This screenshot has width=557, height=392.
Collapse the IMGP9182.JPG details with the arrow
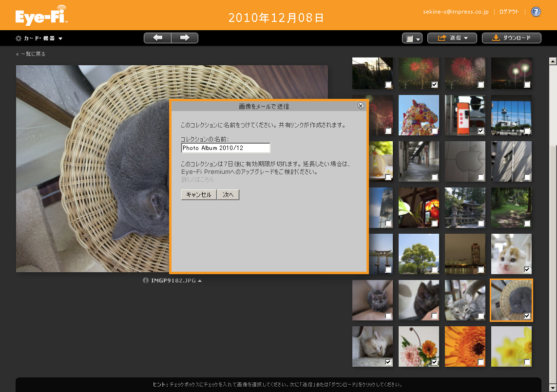[200, 280]
